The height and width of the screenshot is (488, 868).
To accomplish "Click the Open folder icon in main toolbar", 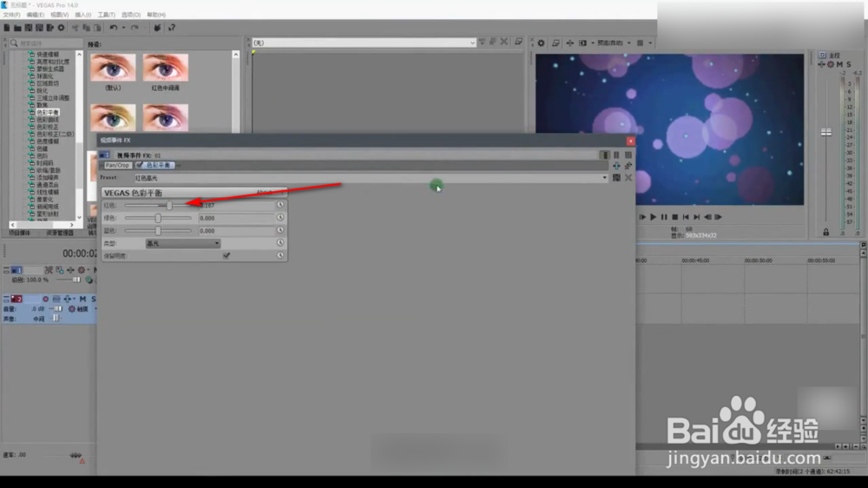I will click(x=17, y=28).
